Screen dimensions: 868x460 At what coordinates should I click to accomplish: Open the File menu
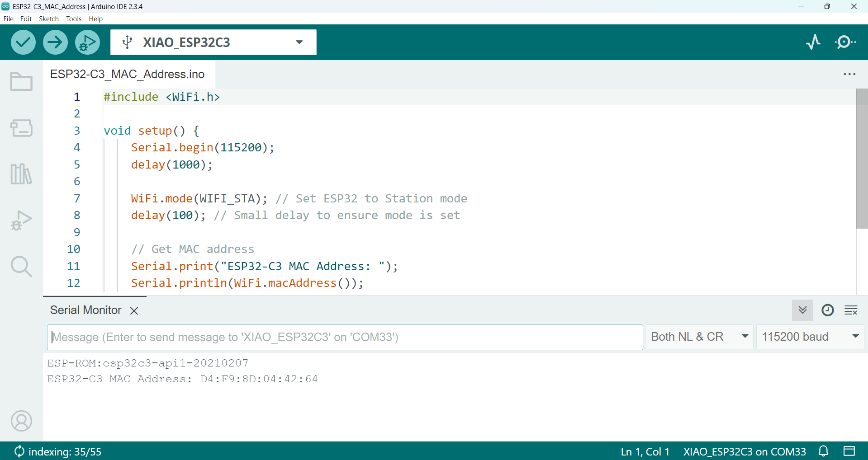[x=8, y=19]
